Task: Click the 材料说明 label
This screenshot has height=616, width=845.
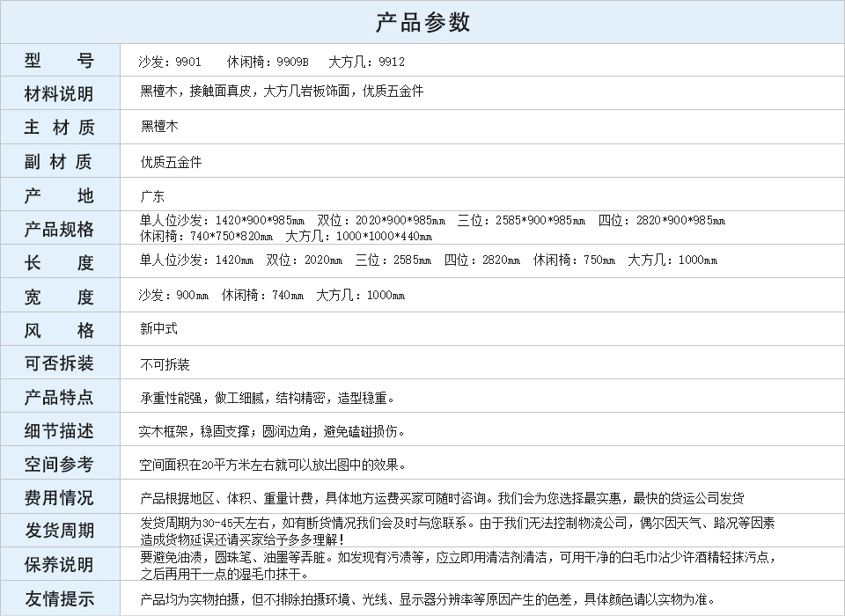Action: point(59,94)
